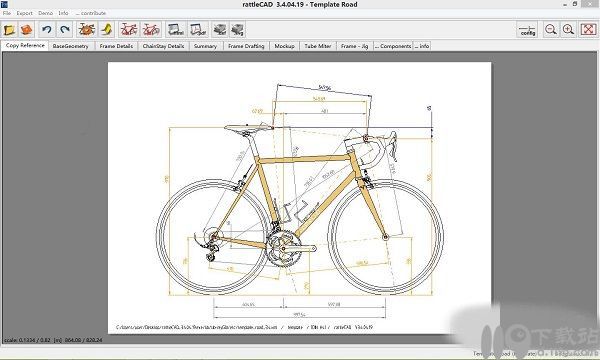Open the '... info' tab
The image size is (600, 360).
[422, 46]
